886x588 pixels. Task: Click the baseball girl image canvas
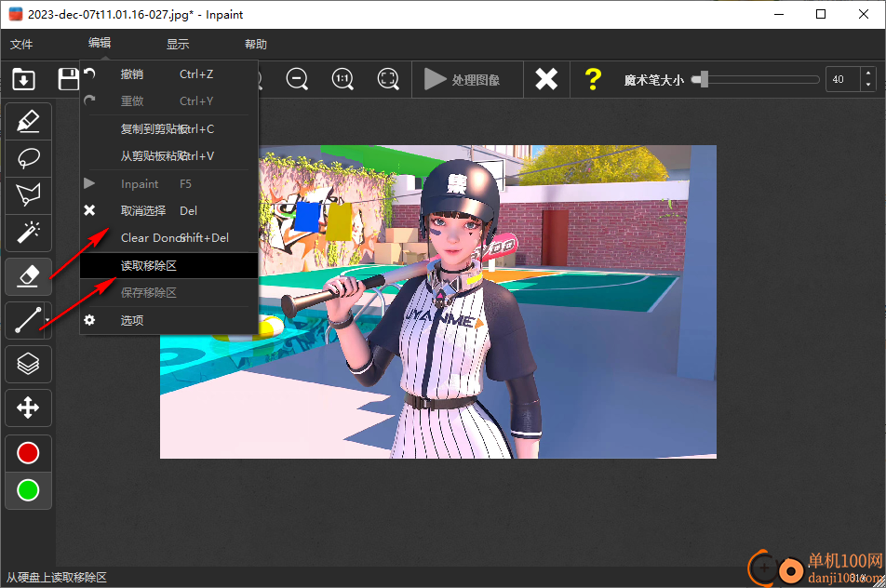coord(438,301)
